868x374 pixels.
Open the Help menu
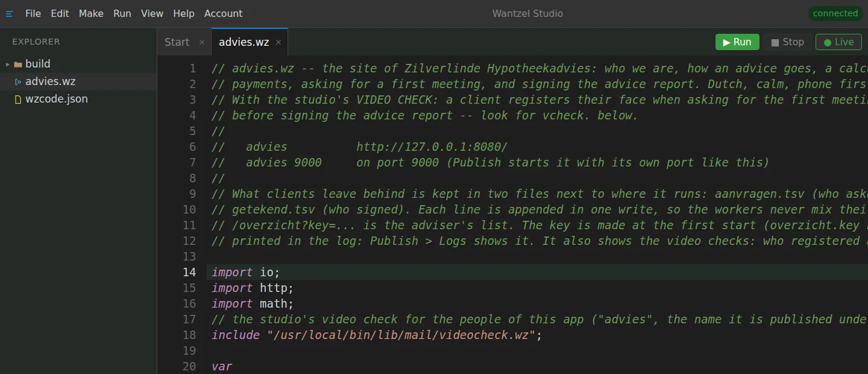pyautogui.click(x=184, y=13)
